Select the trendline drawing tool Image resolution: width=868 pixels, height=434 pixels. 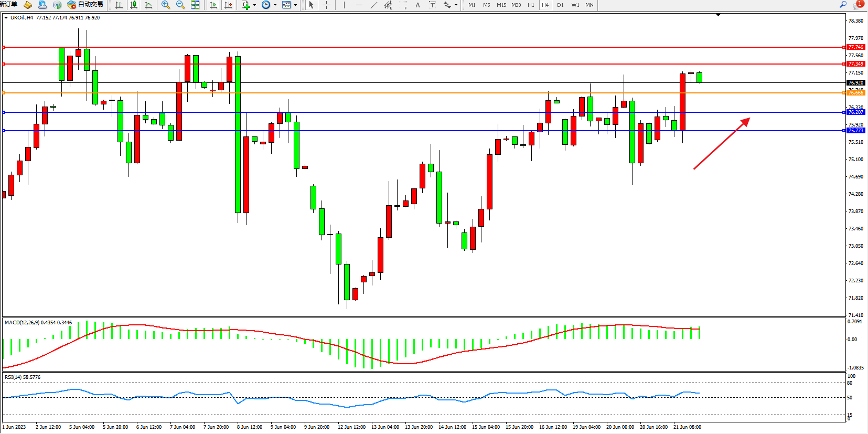coord(374,5)
